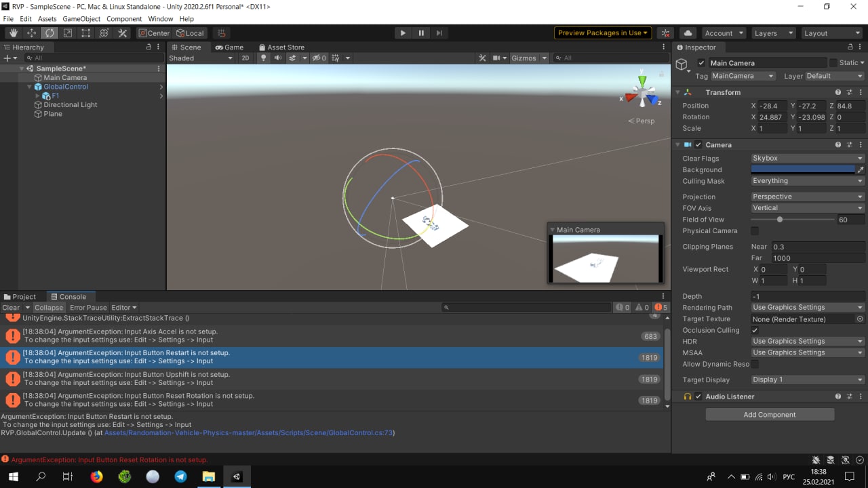Start Play mode
The height and width of the screenshot is (488, 868).
tap(403, 33)
